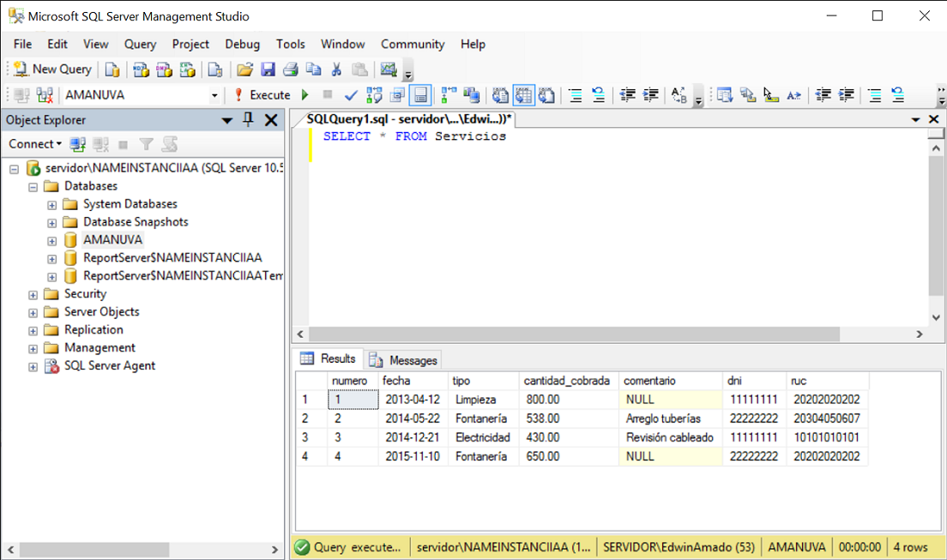947x560 pixels.
Task: Create a New Query
Action: point(51,69)
